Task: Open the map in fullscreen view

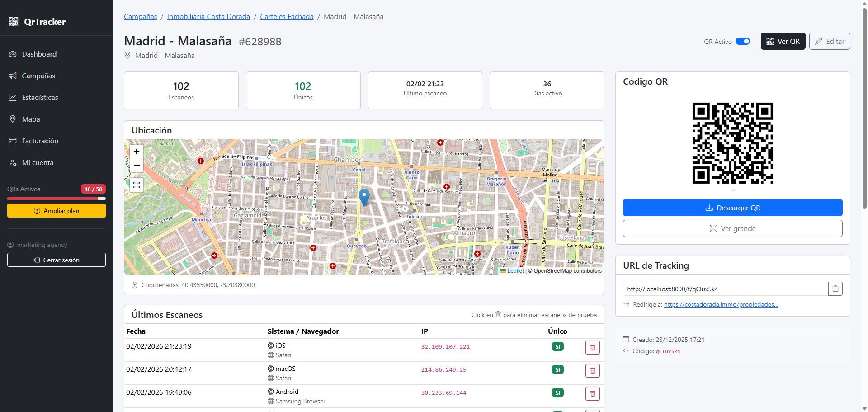Action: (137, 185)
